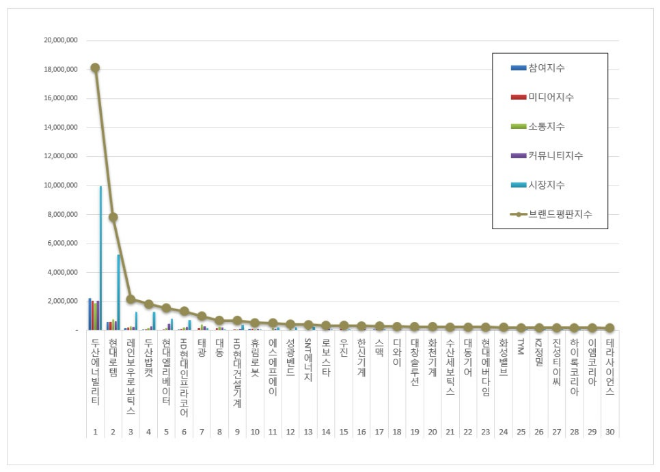Viewport: 660px width, 472px height.
Task: Click the cyan 시장지수 legend color marker
Action: coord(518,185)
